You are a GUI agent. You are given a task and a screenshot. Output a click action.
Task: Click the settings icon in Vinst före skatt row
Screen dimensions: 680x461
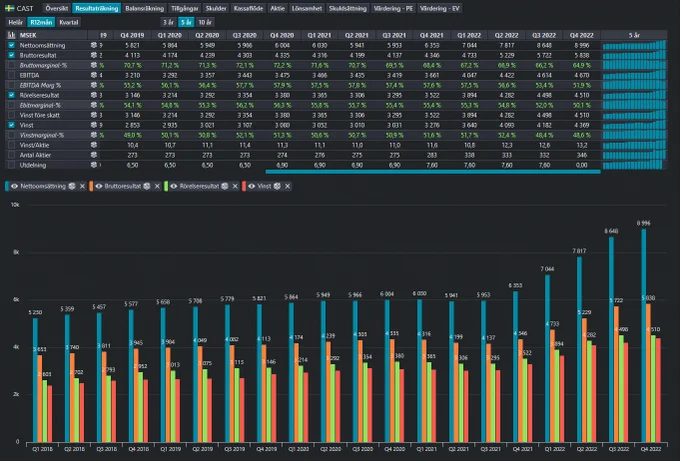pyautogui.click(x=94, y=115)
